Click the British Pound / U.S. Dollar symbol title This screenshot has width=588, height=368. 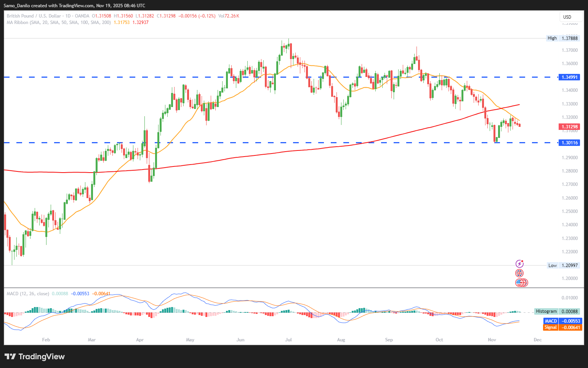(34, 16)
